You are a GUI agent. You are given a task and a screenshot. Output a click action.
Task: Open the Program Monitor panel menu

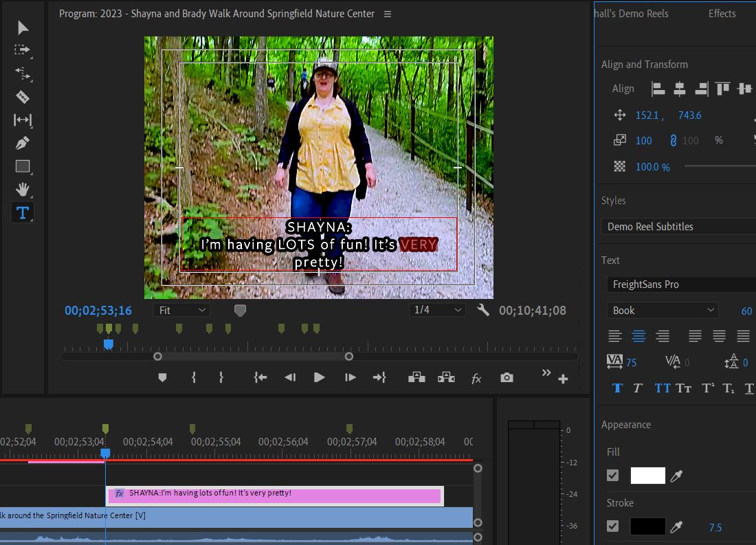tap(387, 14)
